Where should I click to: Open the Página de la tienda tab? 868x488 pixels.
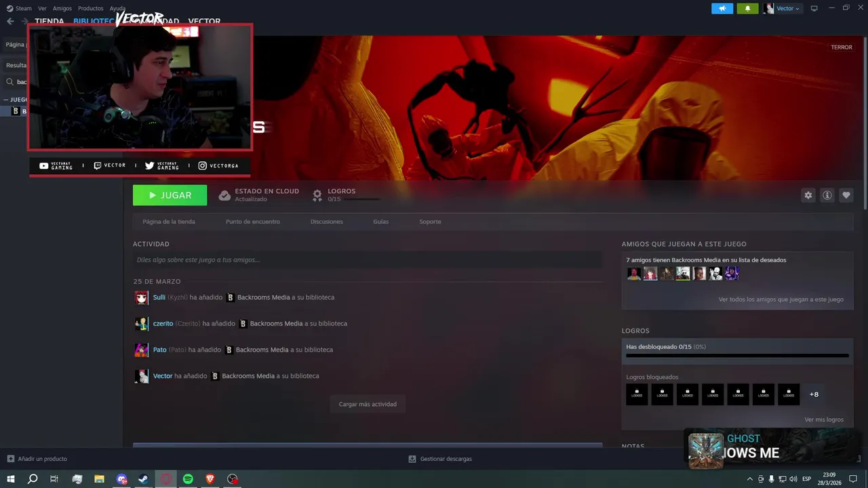click(169, 222)
